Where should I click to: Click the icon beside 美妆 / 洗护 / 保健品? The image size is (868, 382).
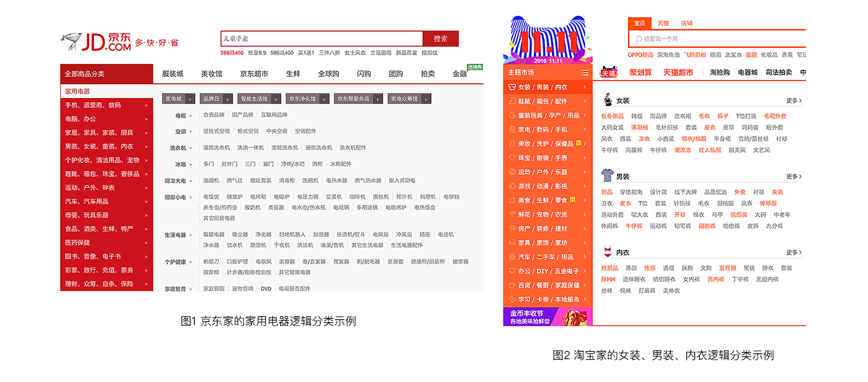pyautogui.click(x=511, y=144)
